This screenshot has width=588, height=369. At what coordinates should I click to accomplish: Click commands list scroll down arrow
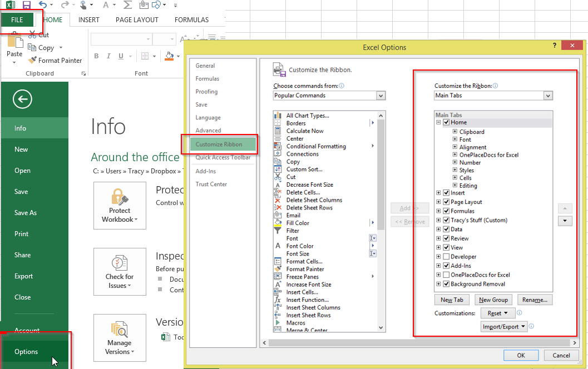tap(381, 327)
